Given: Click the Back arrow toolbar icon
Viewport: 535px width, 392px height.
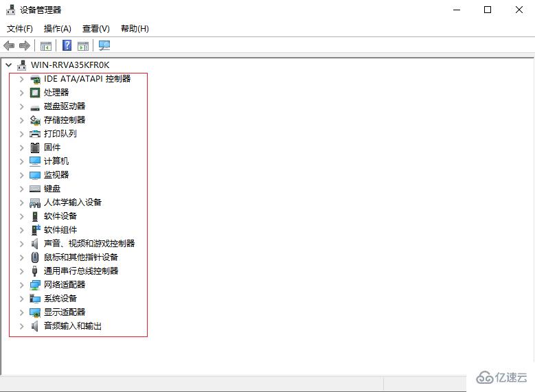Looking at the screenshot, I should click(x=9, y=46).
